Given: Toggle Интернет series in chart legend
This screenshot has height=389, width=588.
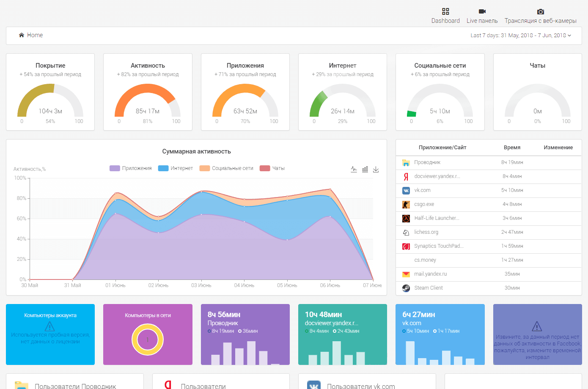Looking at the screenshot, I should 176,168.
